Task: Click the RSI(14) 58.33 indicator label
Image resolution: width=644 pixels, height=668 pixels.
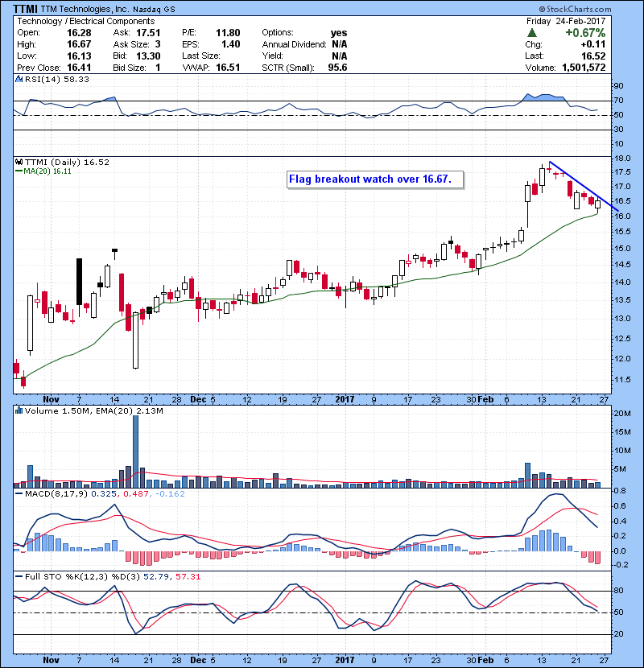Action: click(x=56, y=79)
